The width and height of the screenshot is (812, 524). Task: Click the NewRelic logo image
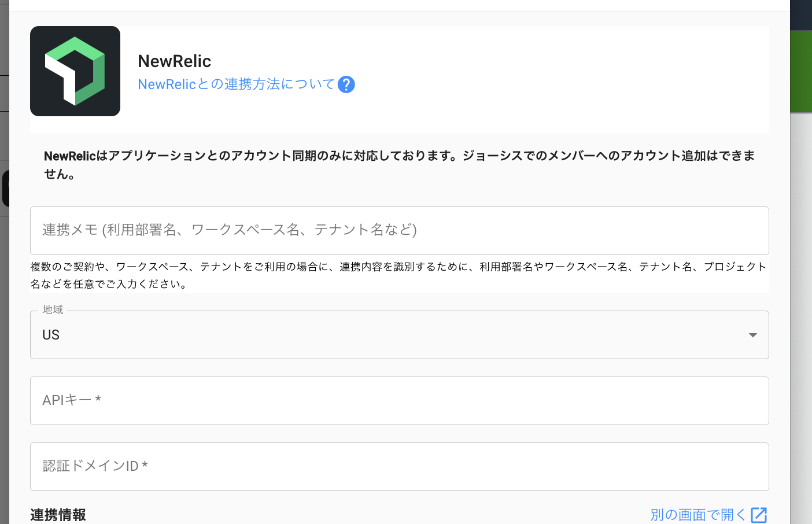(75, 71)
